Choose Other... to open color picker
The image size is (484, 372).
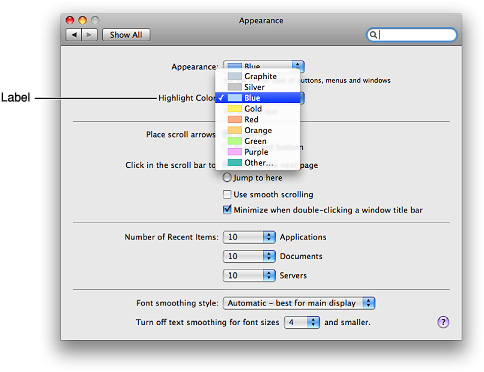tap(258, 163)
